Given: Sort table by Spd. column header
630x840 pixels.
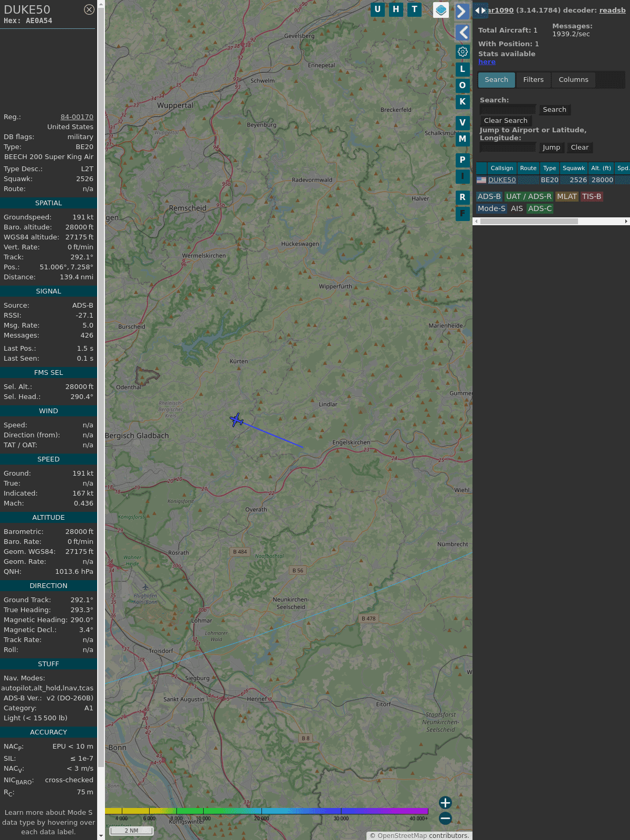Looking at the screenshot, I should point(623,168).
